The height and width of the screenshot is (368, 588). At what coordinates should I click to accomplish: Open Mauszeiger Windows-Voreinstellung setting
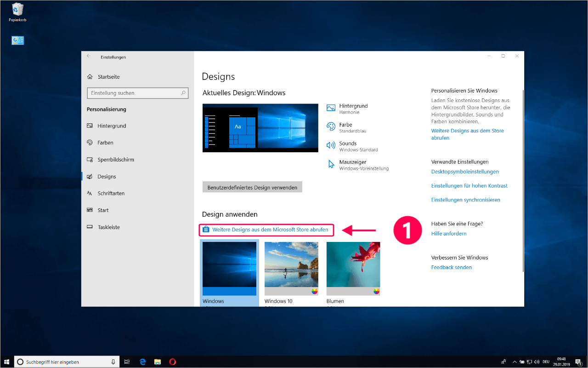pyautogui.click(x=357, y=165)
